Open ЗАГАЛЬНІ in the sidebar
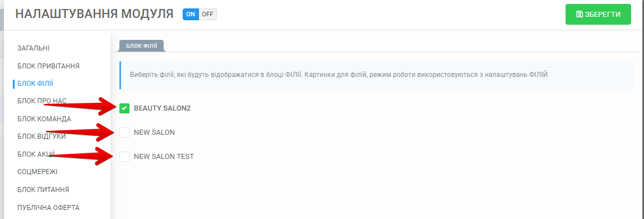The width and height of the screenshot is (644, 219). pos(33,48)
